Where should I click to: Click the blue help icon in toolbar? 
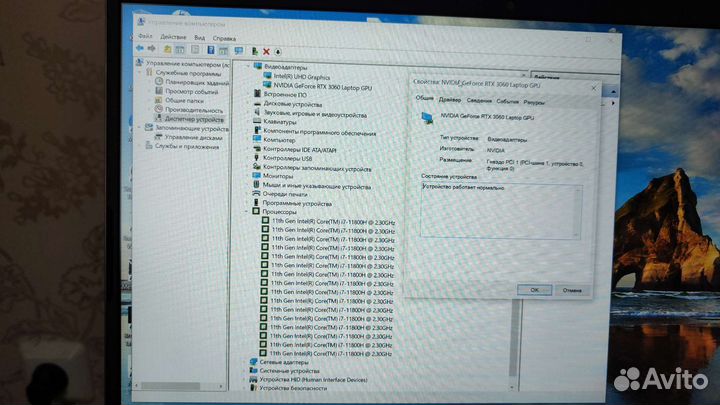click(x=211, y=49)
